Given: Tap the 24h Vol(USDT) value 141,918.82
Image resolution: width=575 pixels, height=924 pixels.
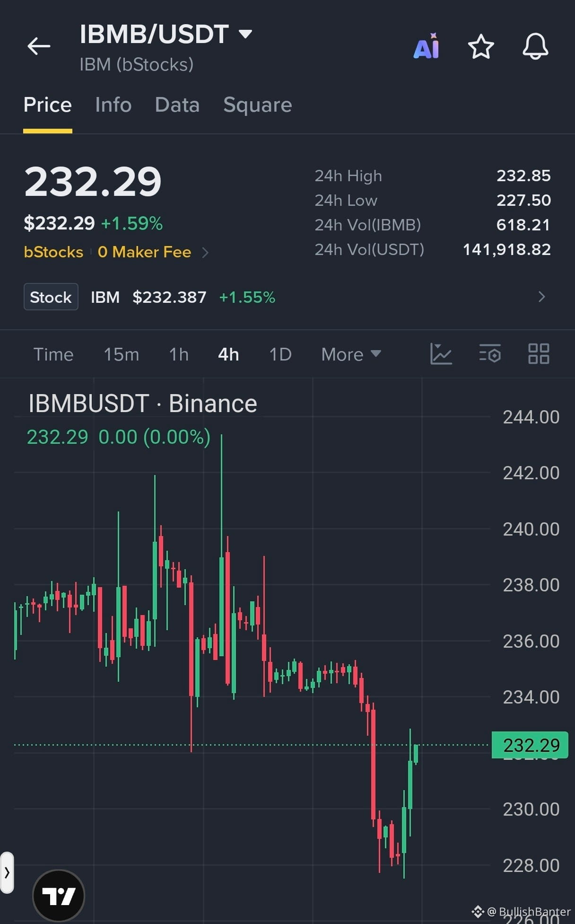Looking at the screenshot, I should click(507, 250).
